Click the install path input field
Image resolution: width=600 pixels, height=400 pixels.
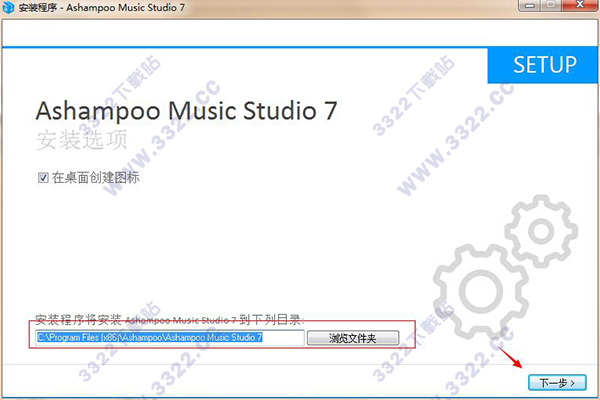click(170, 338)
